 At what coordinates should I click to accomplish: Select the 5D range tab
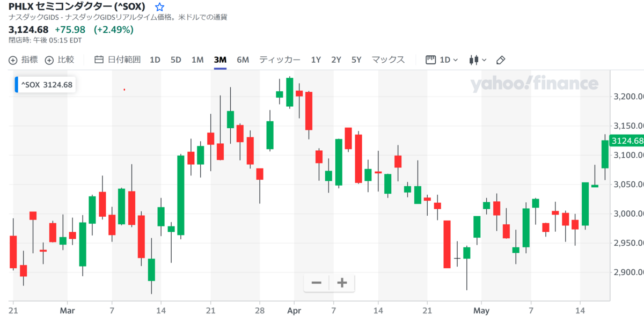(176, 60)
